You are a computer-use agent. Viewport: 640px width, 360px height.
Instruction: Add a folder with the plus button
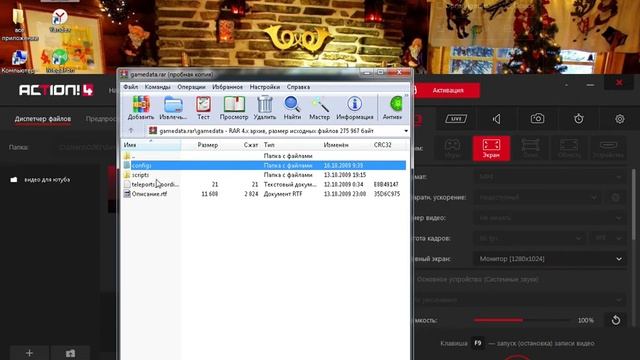pos(29,353)
